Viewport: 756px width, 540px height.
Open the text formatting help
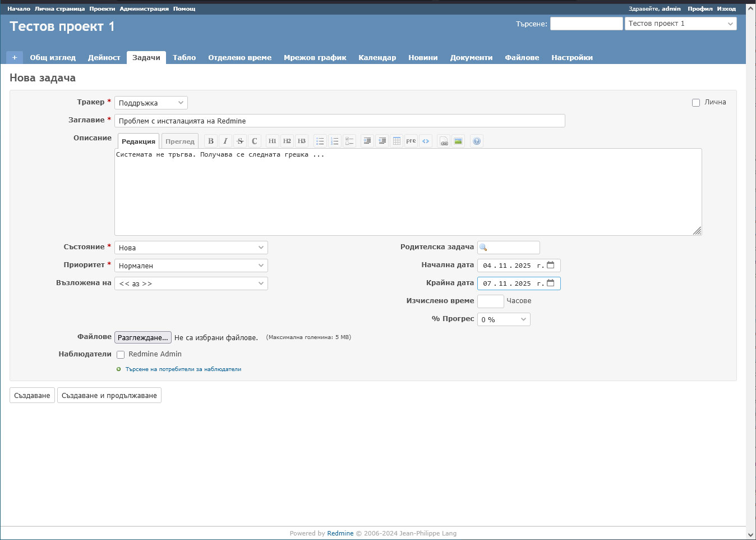[x=477, y=141]
